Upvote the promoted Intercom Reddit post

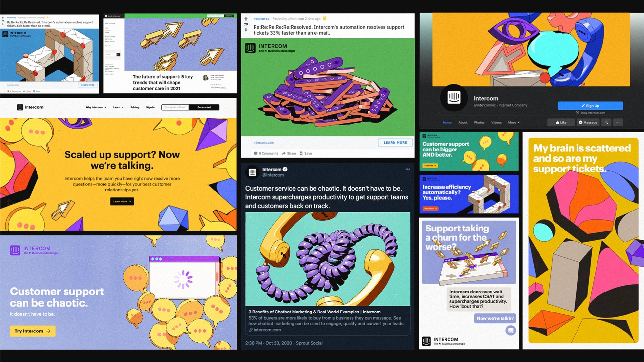click(x=246, y=19)
